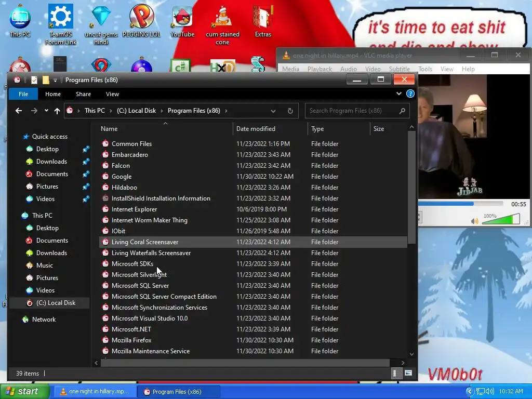
Task: Switch to one night in hillary taskbar button
Action: 95,391
